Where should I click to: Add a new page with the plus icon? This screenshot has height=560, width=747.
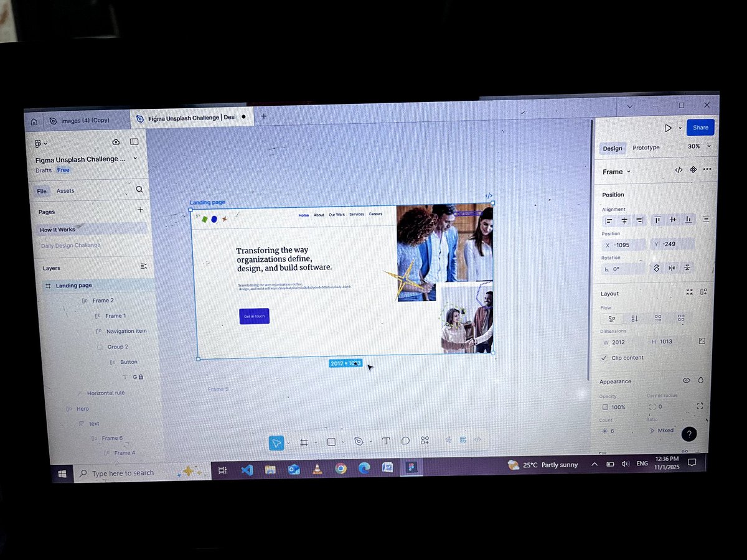point(140,210)
